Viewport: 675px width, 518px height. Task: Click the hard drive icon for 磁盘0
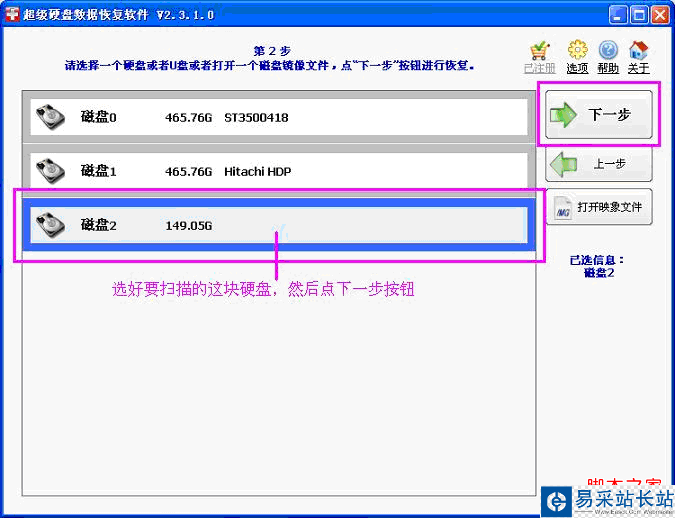[x=50, y=117]
